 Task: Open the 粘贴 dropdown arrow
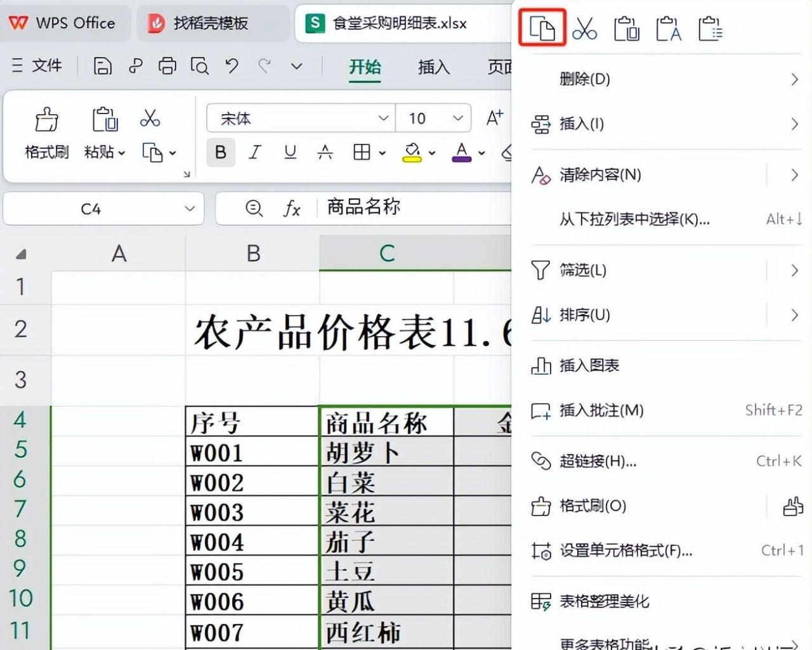(x=122, y=153)
